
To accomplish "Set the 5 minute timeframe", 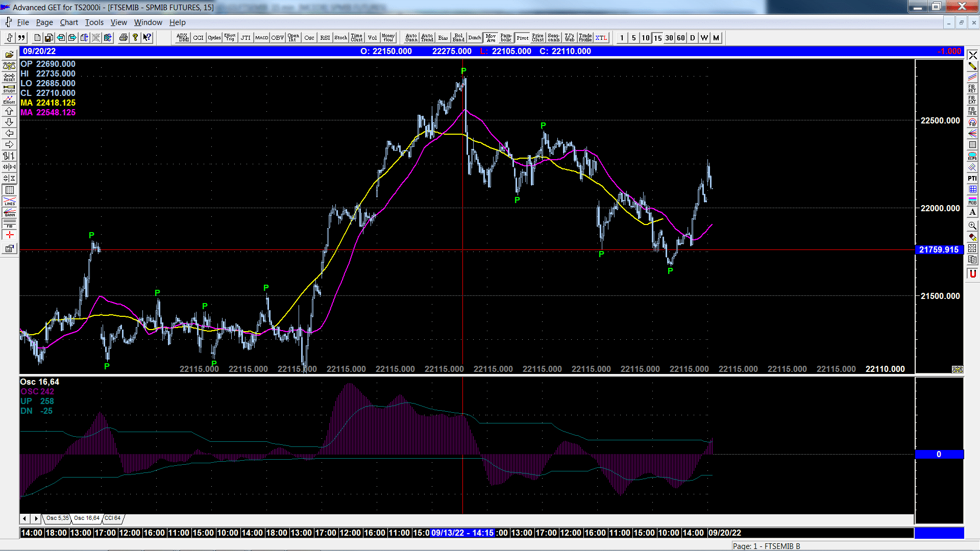I will pos(633,38).
